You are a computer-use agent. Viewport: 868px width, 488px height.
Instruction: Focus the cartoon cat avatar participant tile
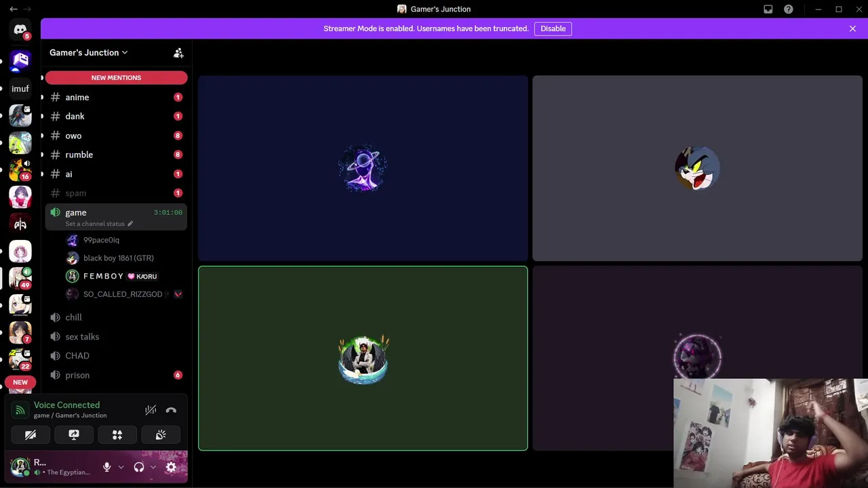click(x=697, y=168)
